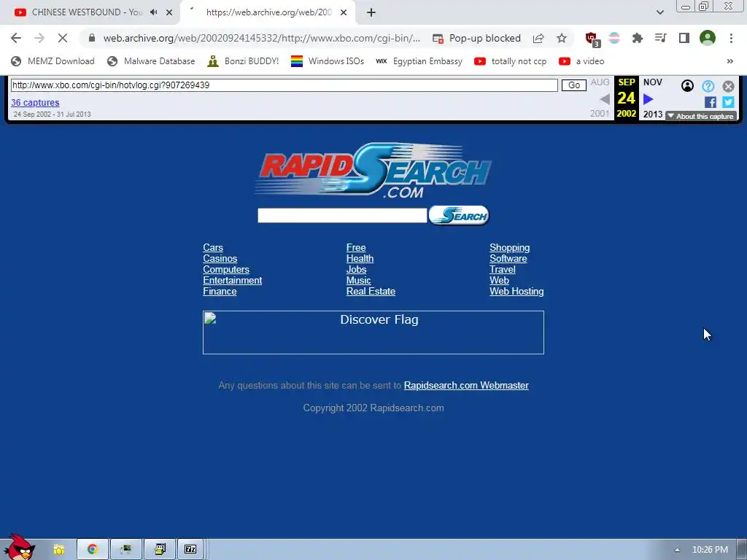Share capture on Twitter icon
The width and height of the screenshot is (747, 560).
tap(728, 102)
